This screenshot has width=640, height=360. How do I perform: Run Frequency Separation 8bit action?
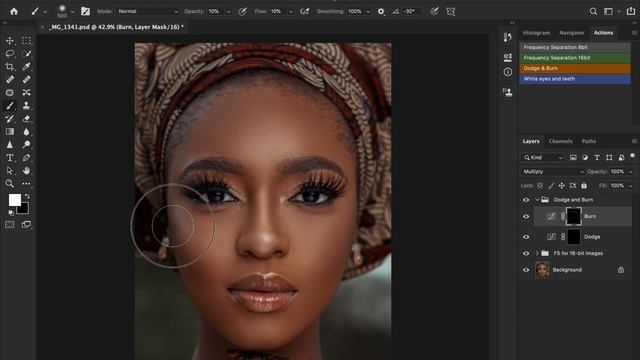575,47
